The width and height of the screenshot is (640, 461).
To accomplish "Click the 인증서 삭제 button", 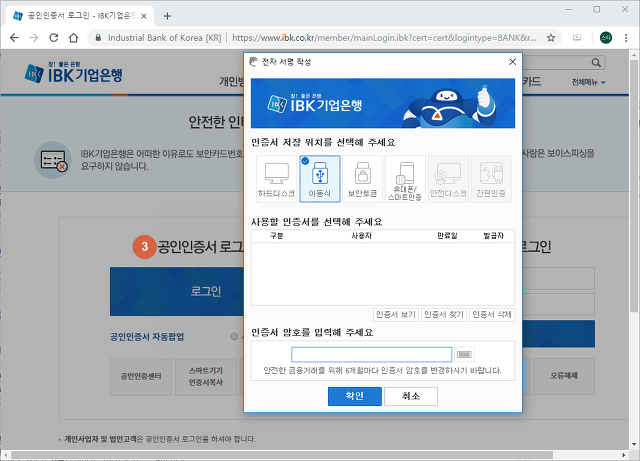I will [x=492, y=314].
